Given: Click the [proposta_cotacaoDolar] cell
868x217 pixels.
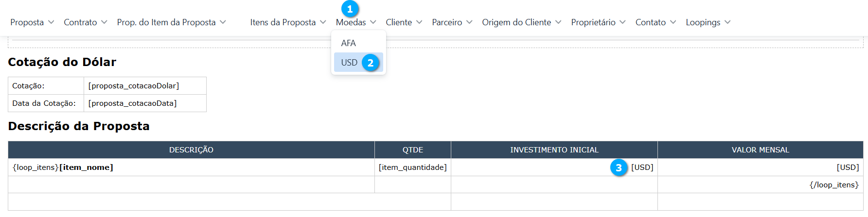Looking at the screenshot, I should click(134, 86).
